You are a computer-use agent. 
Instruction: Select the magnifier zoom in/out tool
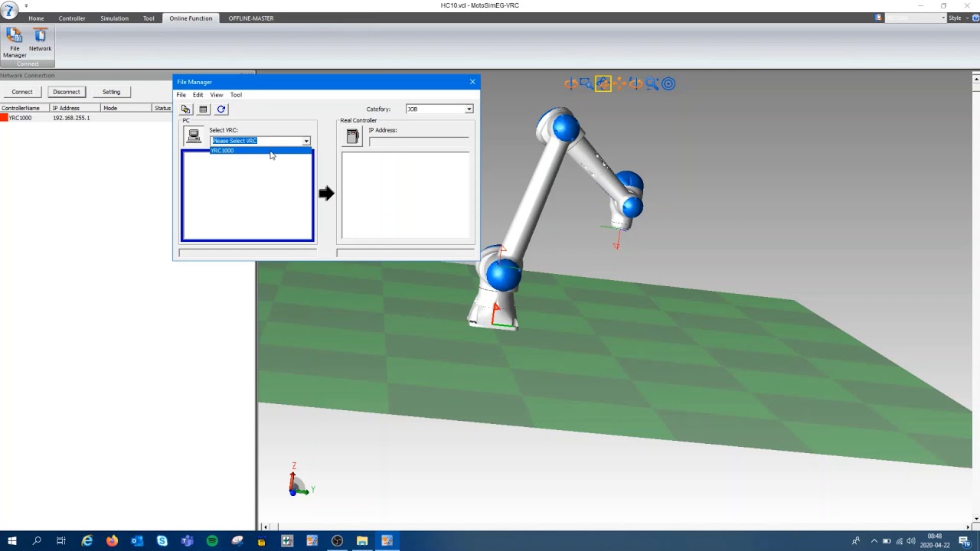pyautogui.click(x=652, y=83)
